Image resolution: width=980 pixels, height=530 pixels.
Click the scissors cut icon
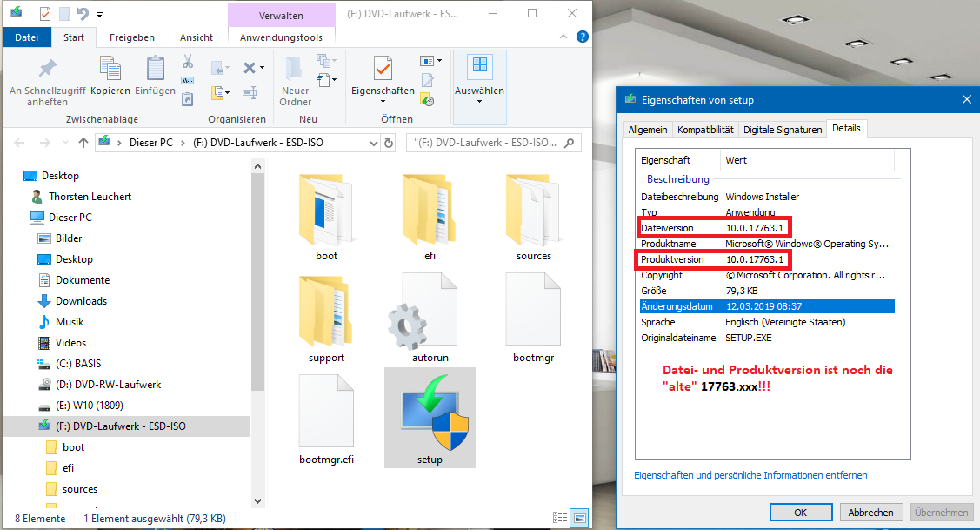pyautogui.click(x=188, y=61)
